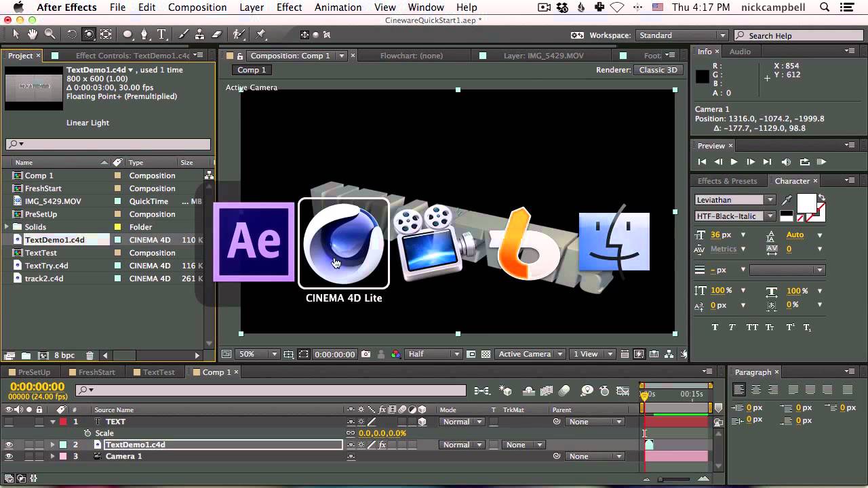The height and width of the screenshot is (488, 868).
Task: Open composition mini-flowchart icon in timeline
Action: (x=482, y=390)
